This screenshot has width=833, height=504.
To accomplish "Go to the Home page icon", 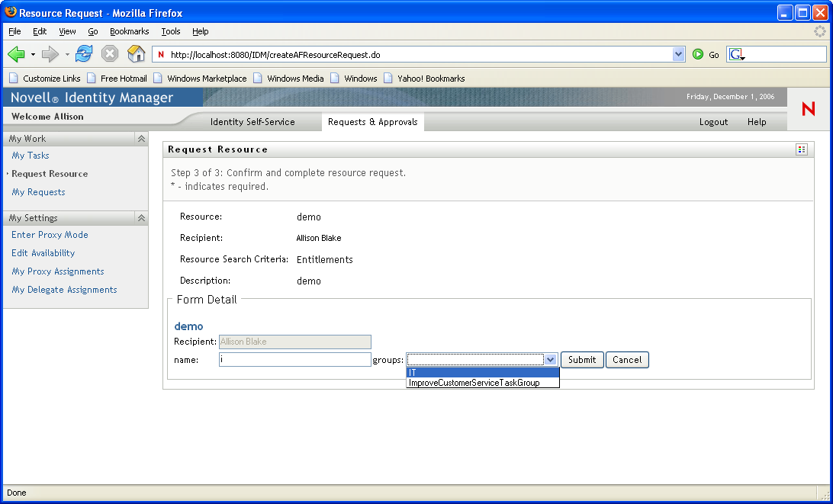I will tap(137, 54).
